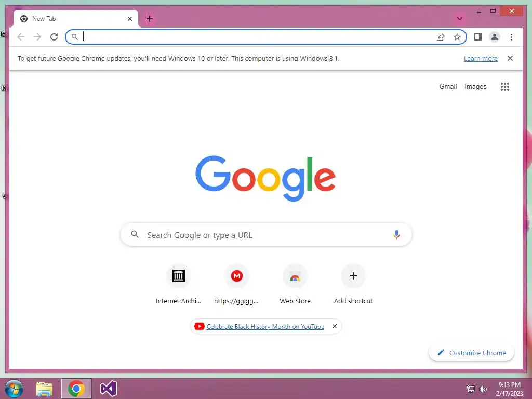Open the side panel
Viewport: 532px width, 399px height.
[x=478, y=37]
